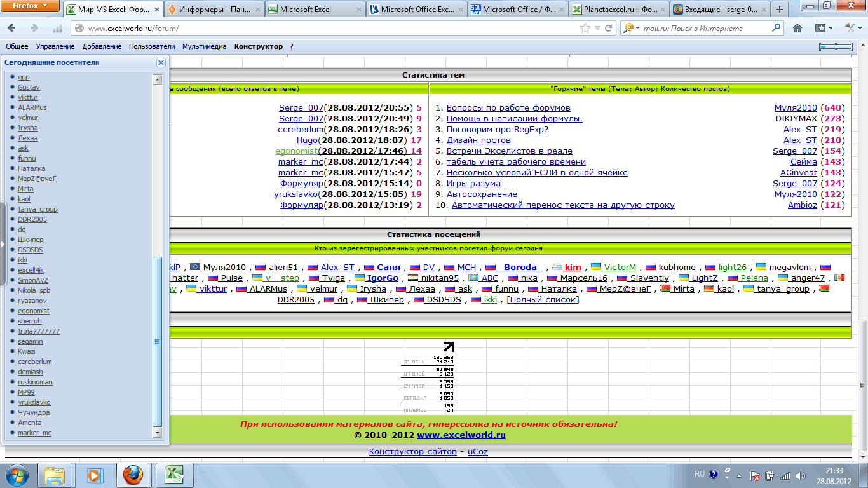Open Windows Explorer from taskbar
Viewport: 868px width, 488px height.
(x=55, y=475)
